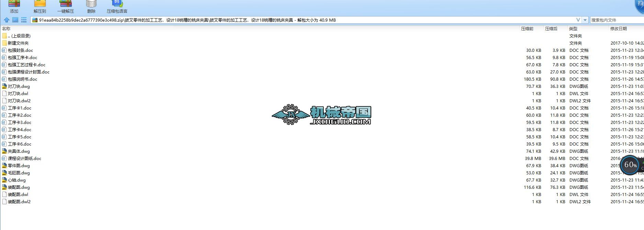Sort by the 压缩后 column header
Screen dimensions: 644x230
(x=551, y=28)
